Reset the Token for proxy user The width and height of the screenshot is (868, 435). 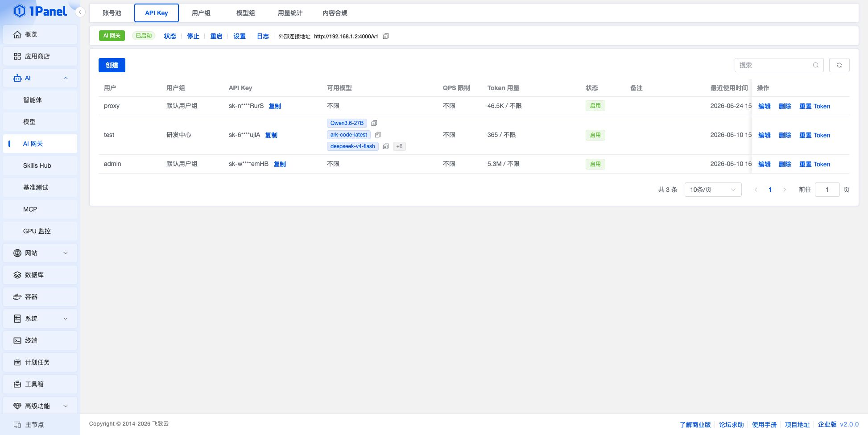(814, 106)
